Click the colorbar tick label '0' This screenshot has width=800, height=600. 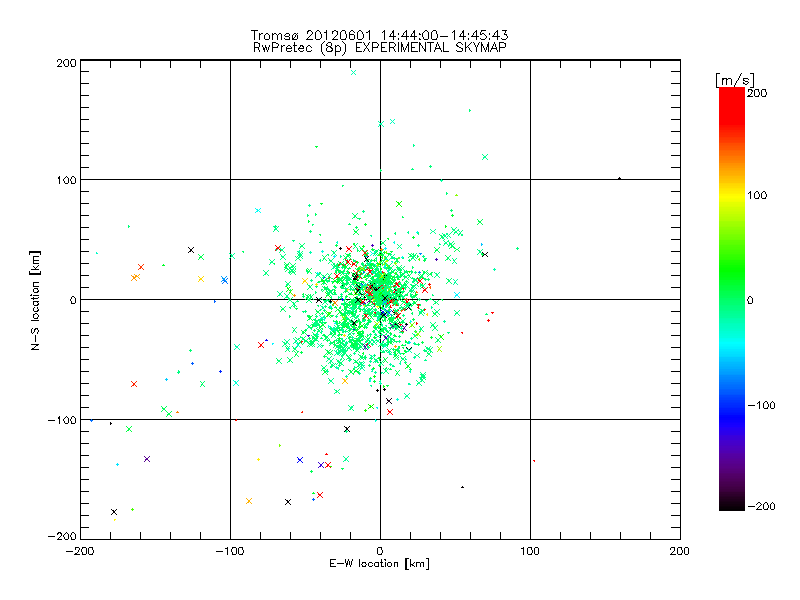click(x=750, y=300)
